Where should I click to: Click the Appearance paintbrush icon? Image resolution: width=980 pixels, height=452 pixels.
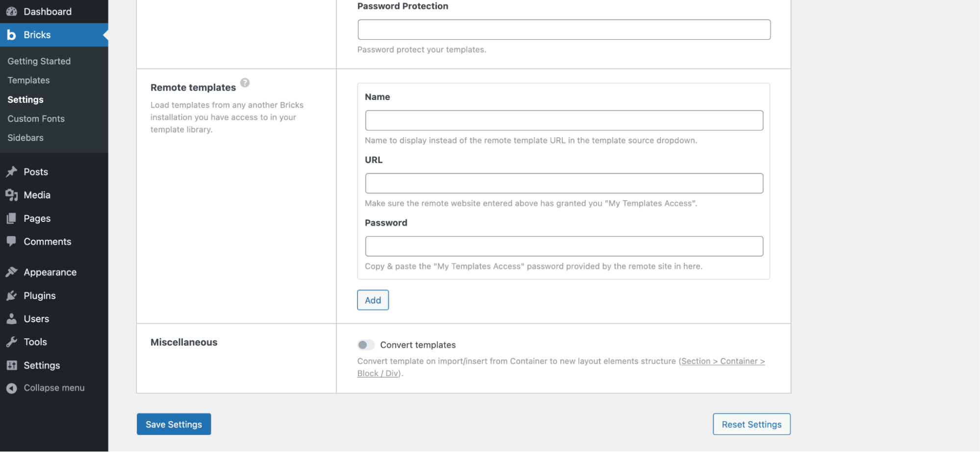(12, 272)
